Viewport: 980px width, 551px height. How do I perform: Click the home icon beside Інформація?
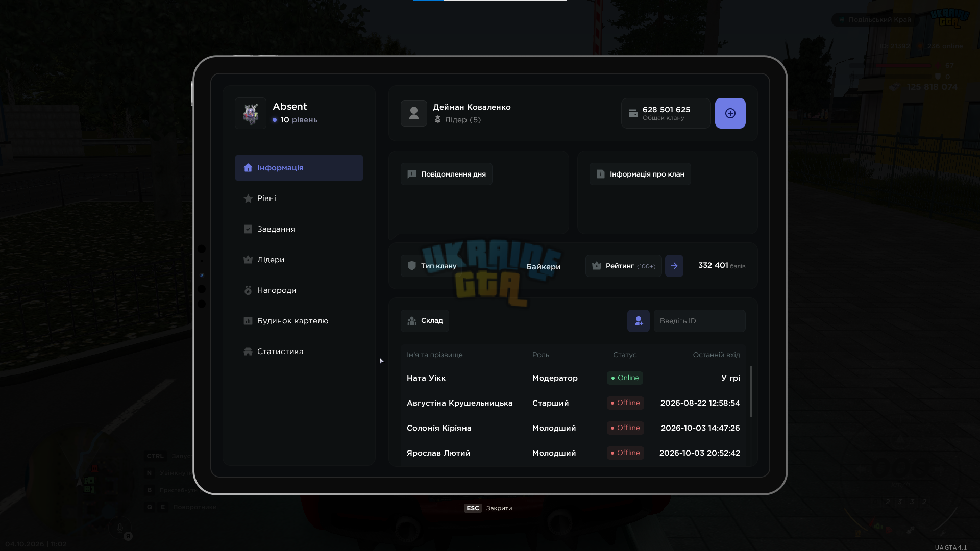coord(248,168)
